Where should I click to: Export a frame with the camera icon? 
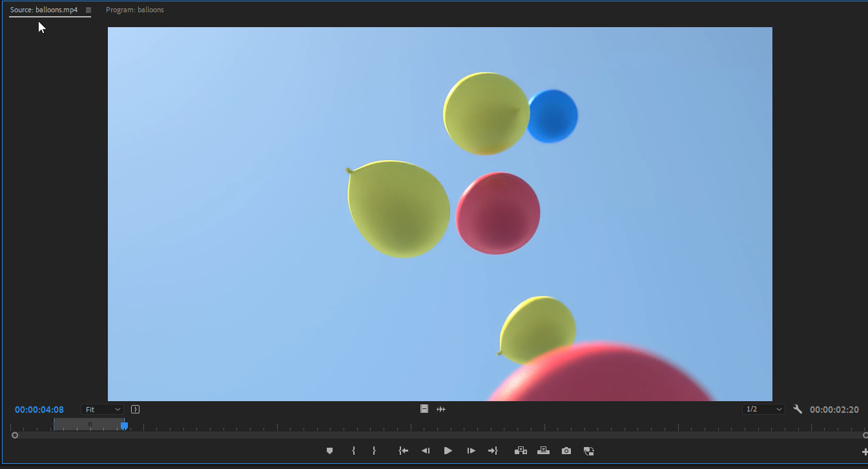[566, 451]
